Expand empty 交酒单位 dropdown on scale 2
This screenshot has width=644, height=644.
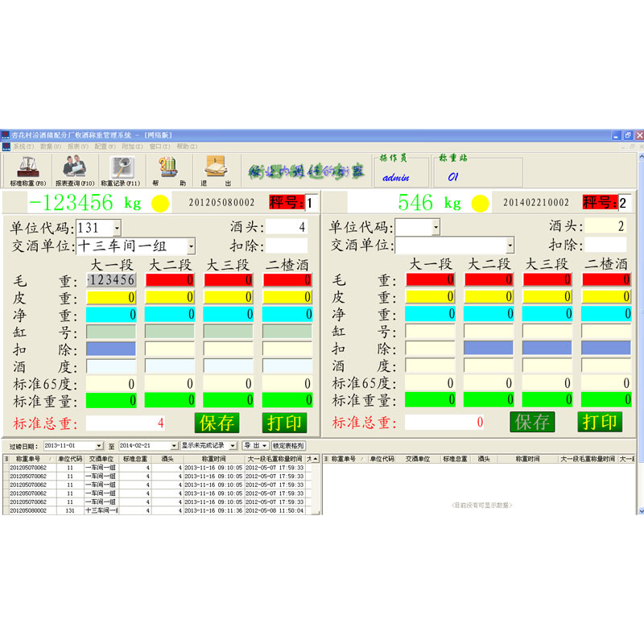tap(510, 246)
